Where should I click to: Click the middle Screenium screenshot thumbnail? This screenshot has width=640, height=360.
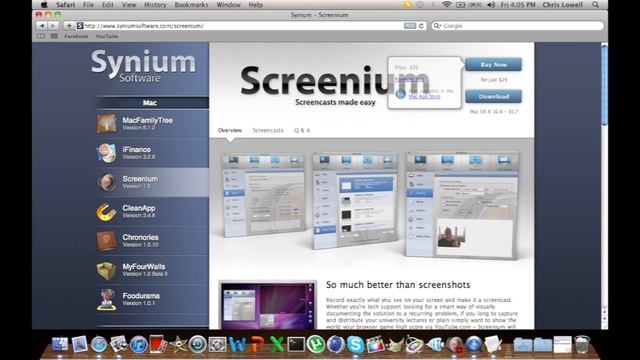[355, 200]
